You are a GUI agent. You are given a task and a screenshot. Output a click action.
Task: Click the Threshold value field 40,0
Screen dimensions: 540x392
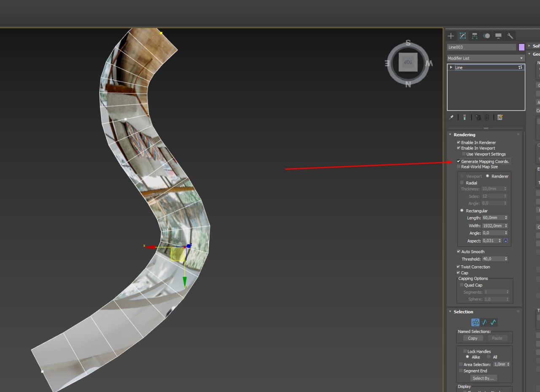coord(493,259)
